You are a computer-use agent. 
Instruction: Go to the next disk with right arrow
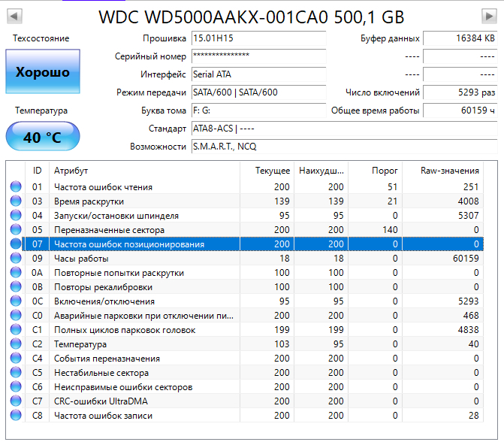coord(489,16)
